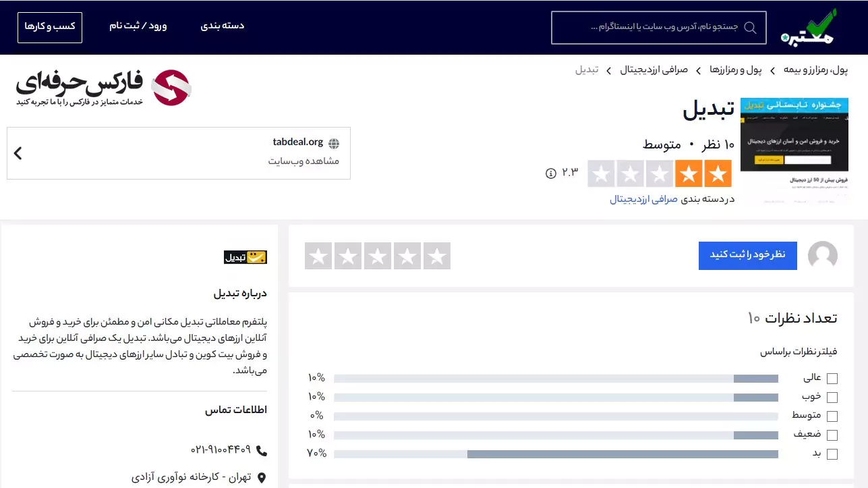Check the بد filter checkbox
Viewport: 868px width, 488px height.
click(x=832, y=454)
